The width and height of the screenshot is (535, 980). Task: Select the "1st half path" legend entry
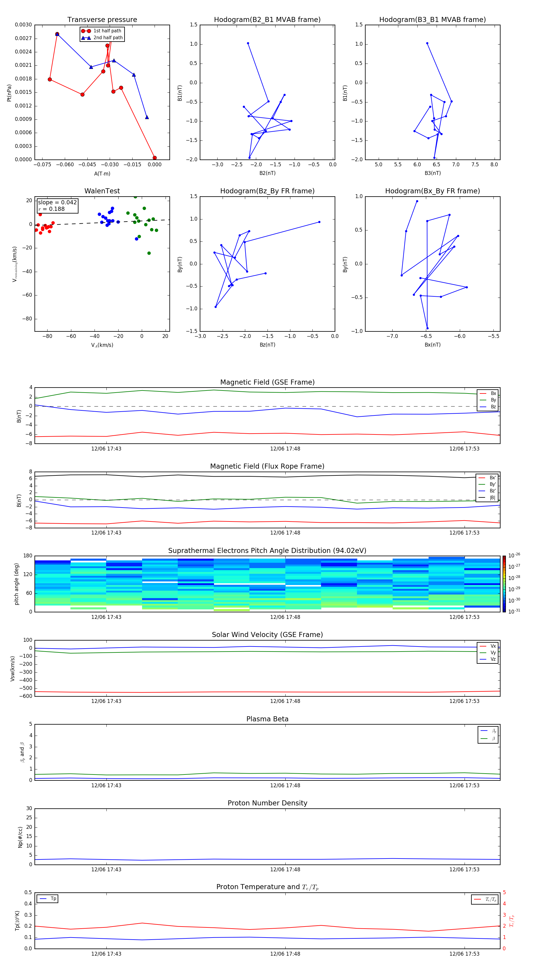(x=102, y=31)
